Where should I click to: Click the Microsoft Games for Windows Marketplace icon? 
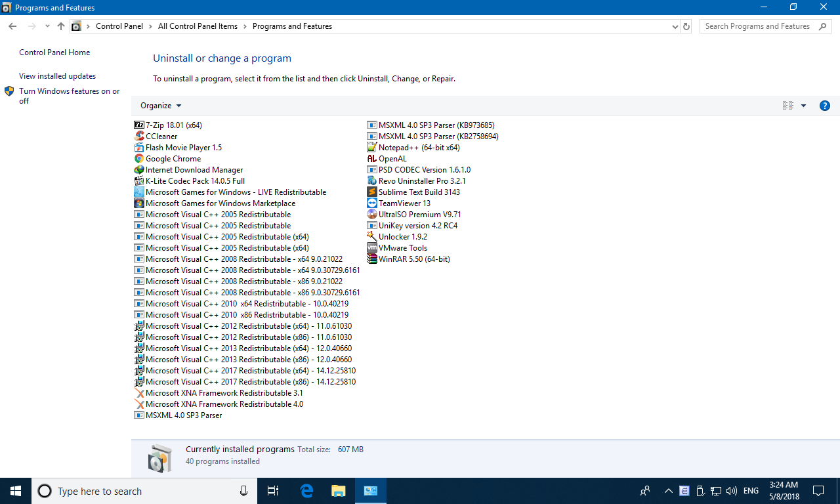tap(139, 203)
